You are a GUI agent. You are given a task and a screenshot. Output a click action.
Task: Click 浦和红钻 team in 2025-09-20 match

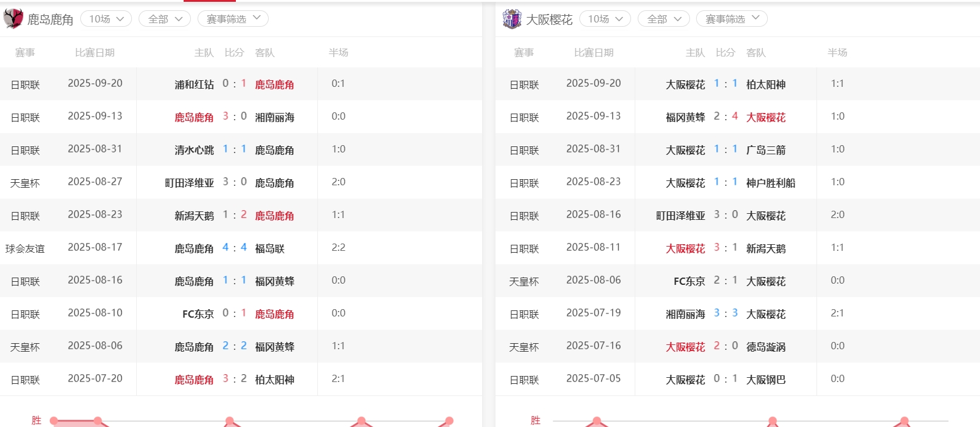pos(194,84)
